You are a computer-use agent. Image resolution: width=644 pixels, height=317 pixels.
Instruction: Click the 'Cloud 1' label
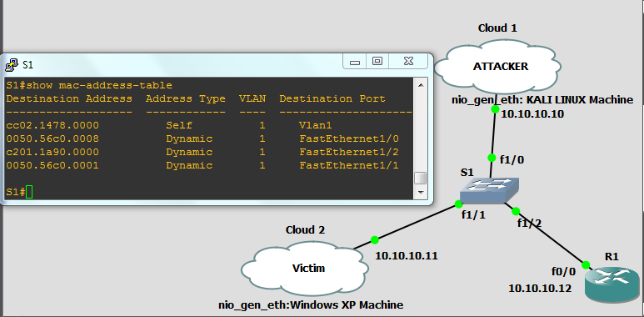[x=497, y=28]
